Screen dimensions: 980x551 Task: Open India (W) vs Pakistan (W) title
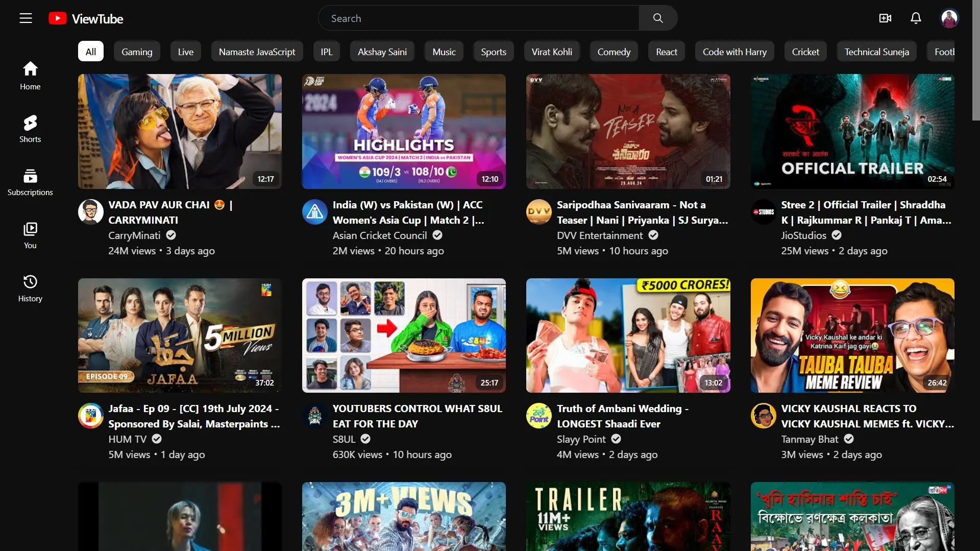(x=408, y=212)
